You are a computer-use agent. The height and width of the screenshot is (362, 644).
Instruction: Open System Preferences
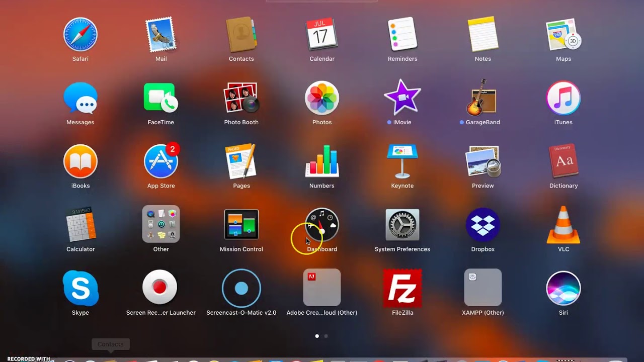tap(403, 225)
